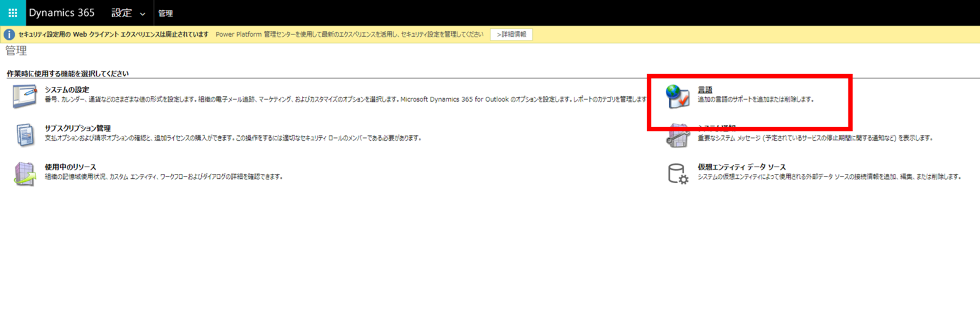
Task: Open the 言語 link
Action: pyautogui.click(x=705, y=90)
